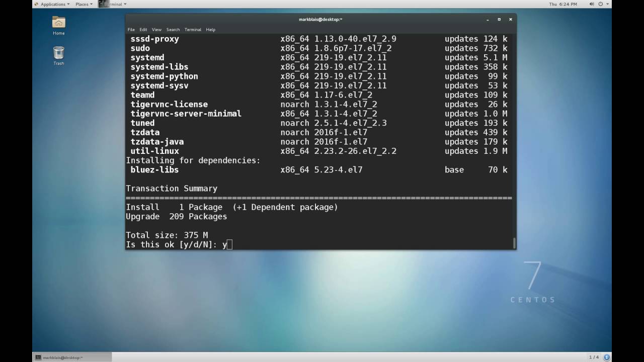Open the Home folder desktop icon
Screen dimensions: 644x362
coord(59,25)
